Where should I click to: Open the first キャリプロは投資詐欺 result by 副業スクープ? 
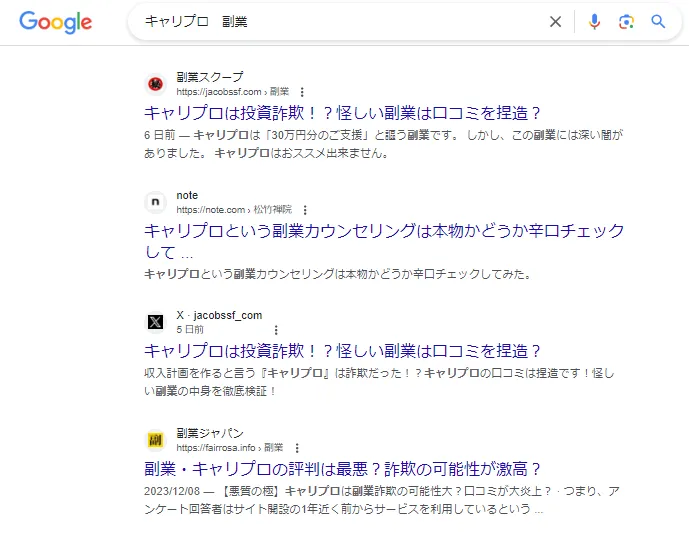(342, 113)
